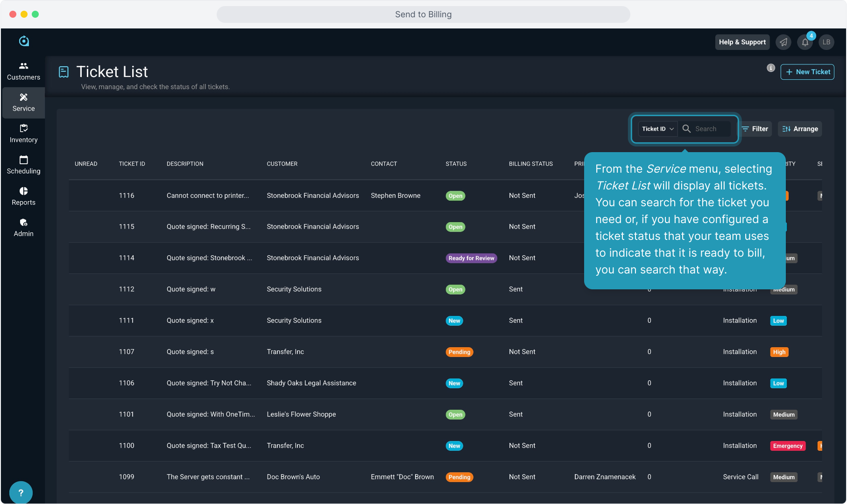Expand the Ticket ID search type dropdown
This screenshot has height=504, width=847.
(657, 129)
